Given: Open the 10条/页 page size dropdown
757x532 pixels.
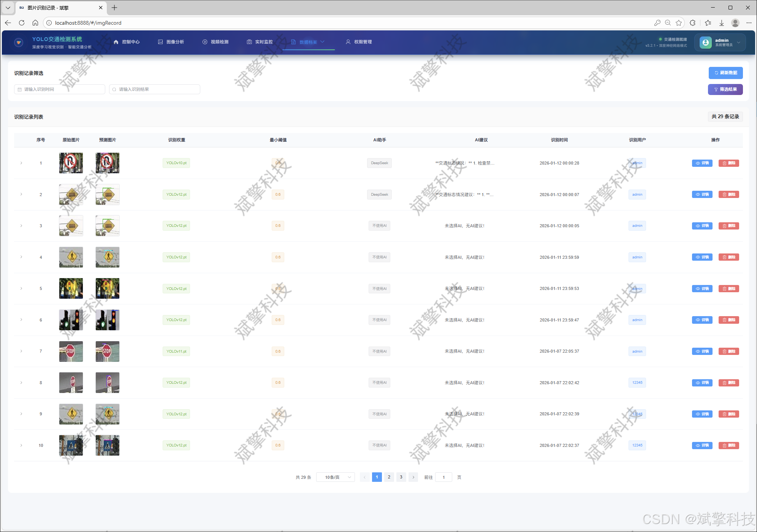Looking at the screenshot, I should point(335,477).
